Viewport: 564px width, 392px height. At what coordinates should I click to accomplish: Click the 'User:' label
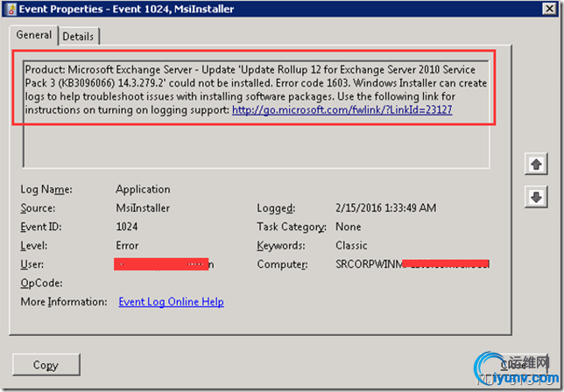point(32,264)
